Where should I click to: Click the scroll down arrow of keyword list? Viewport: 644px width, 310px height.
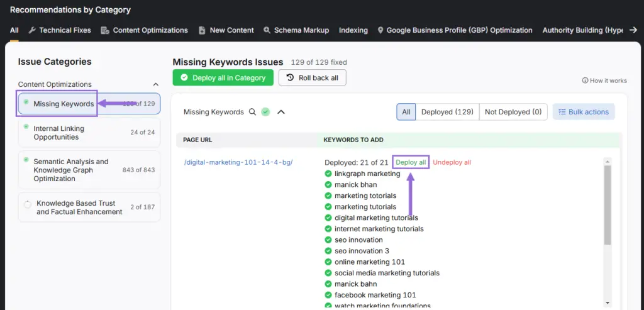tap(608, 303)
